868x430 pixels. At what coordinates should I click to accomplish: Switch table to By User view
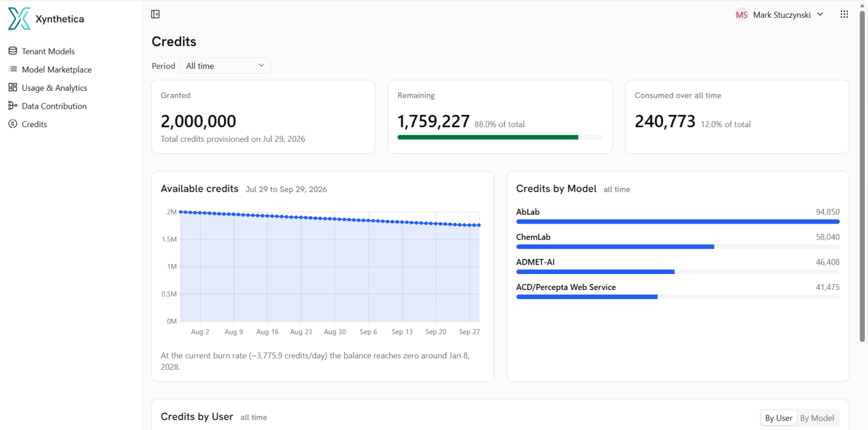click(x=779, y=418)
